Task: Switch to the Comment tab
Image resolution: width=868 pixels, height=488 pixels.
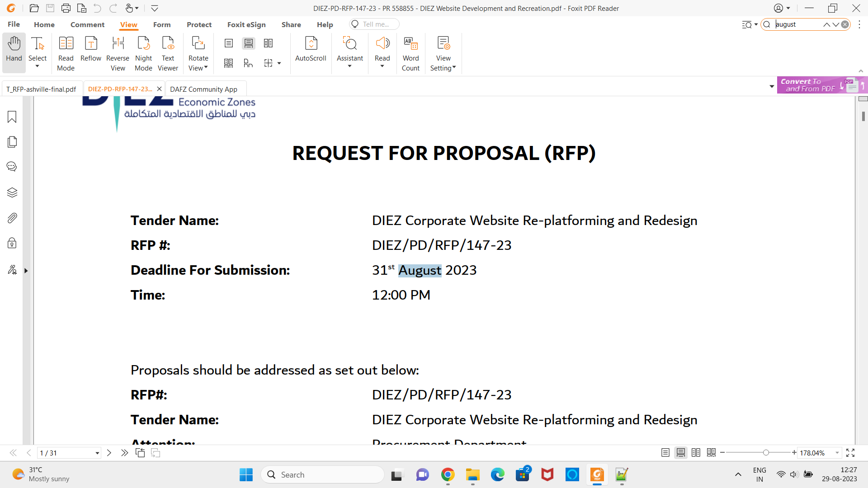Action: pos(88,24)
